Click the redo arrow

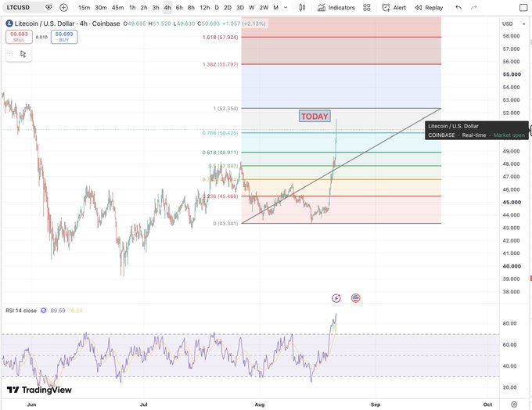tap(473, 8)
